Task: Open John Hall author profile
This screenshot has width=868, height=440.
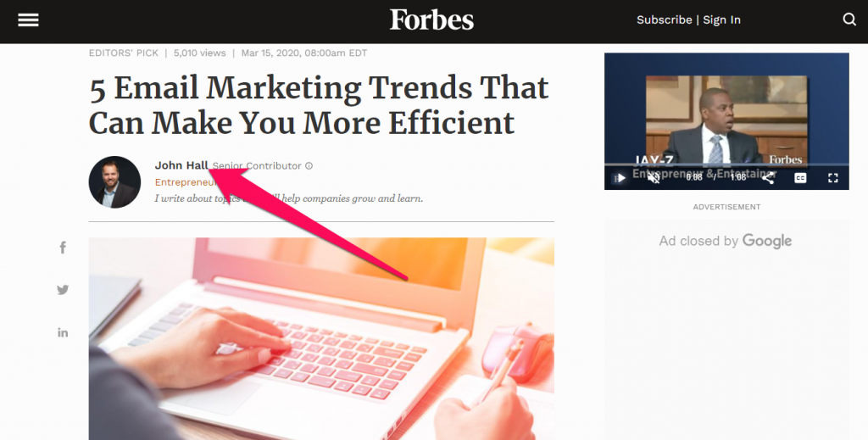Action: click(181, 165)
